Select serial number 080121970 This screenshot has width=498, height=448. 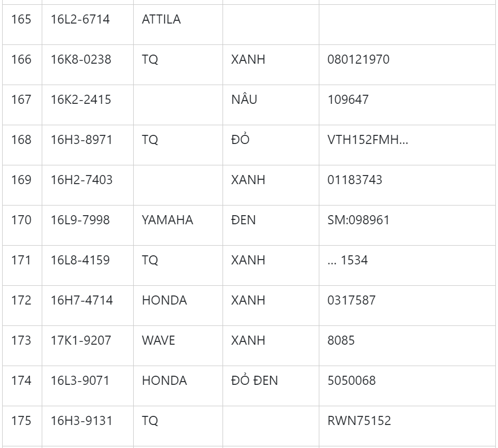click(358, 59)
